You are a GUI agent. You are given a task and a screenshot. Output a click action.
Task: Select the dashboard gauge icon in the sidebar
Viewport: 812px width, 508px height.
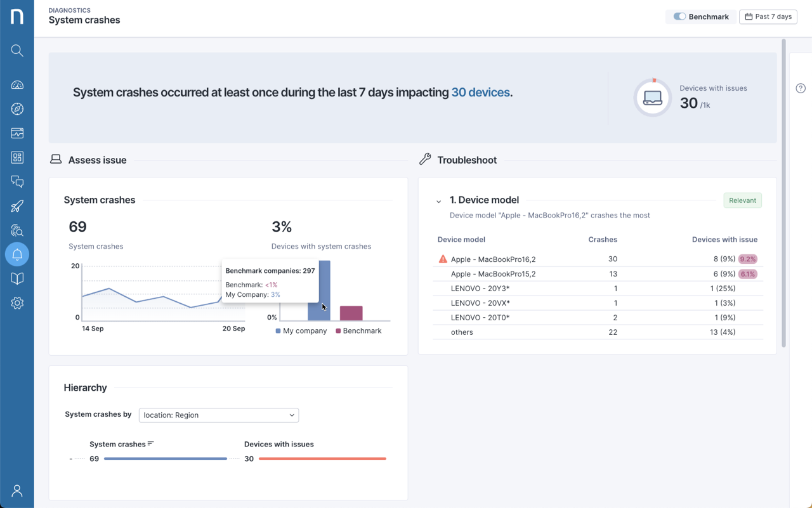pyautogui.click(x=17, y=84)
